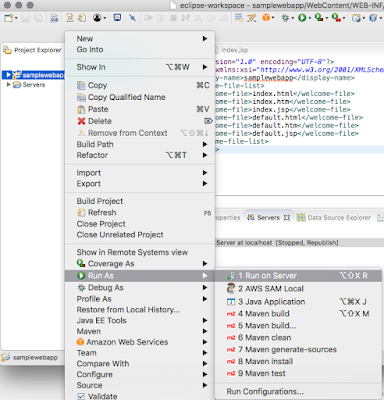This screenshot has width=384, height=400.
Task: Choose Close Project
Action: tap(140, 224)
